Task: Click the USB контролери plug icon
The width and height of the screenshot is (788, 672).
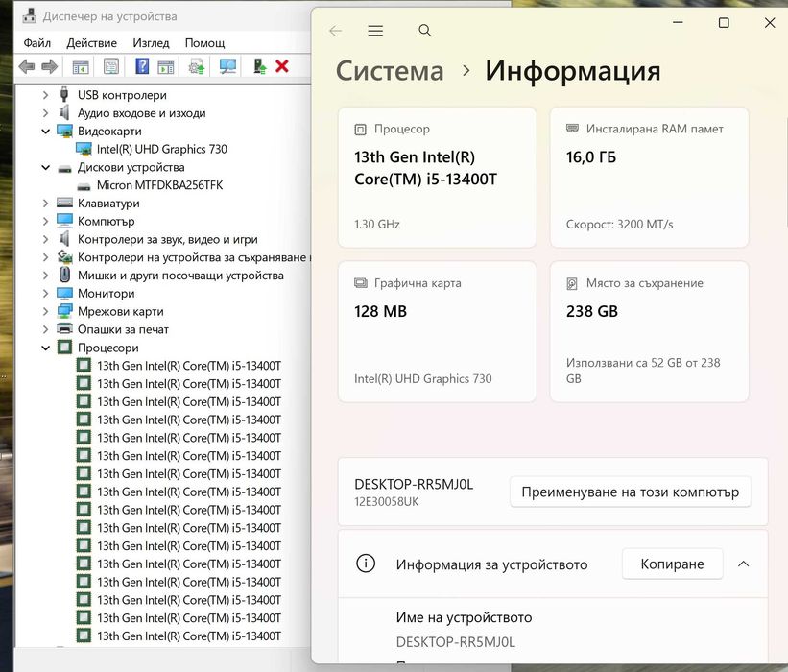Action: click(63, 94)
